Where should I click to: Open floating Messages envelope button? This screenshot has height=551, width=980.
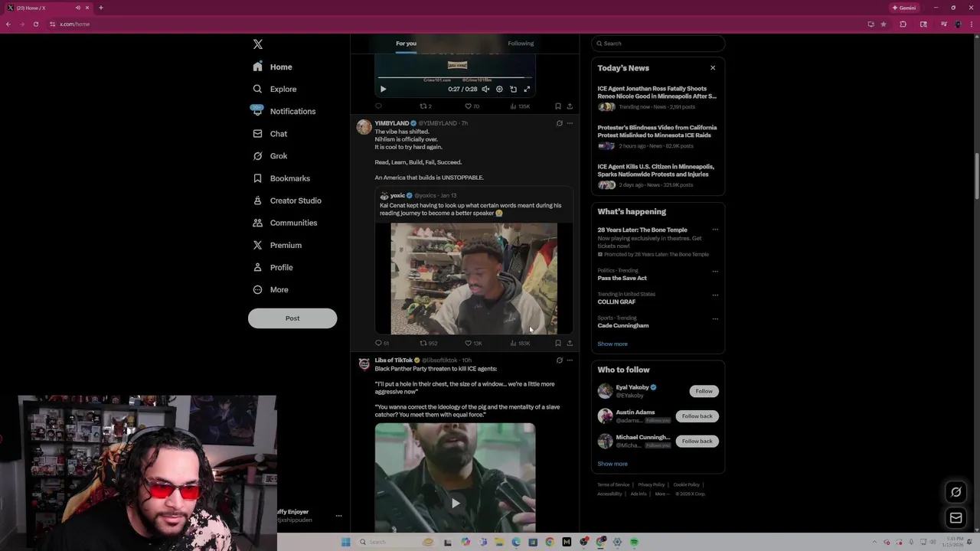tap(955, 518)
